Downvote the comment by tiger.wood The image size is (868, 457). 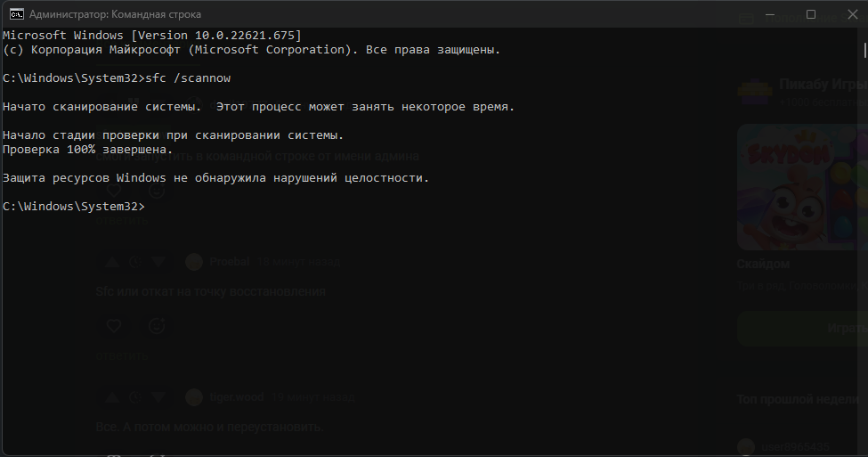(158, 397)
